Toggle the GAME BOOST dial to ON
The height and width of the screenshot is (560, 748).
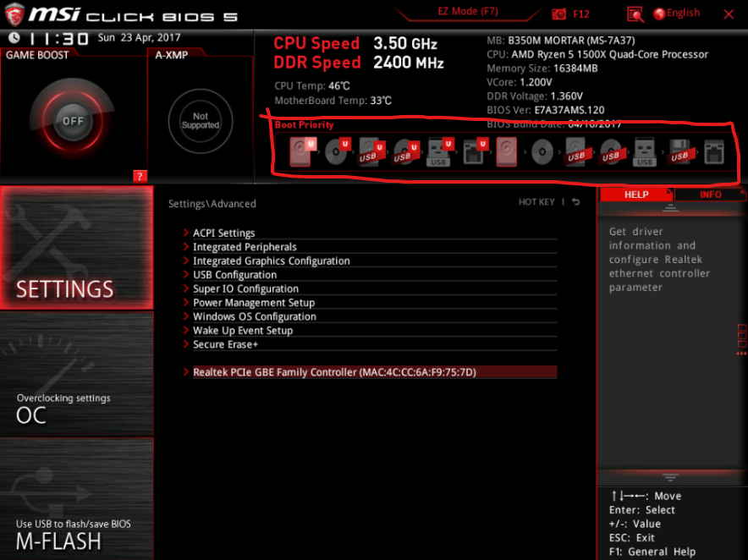tap(72, 120)
